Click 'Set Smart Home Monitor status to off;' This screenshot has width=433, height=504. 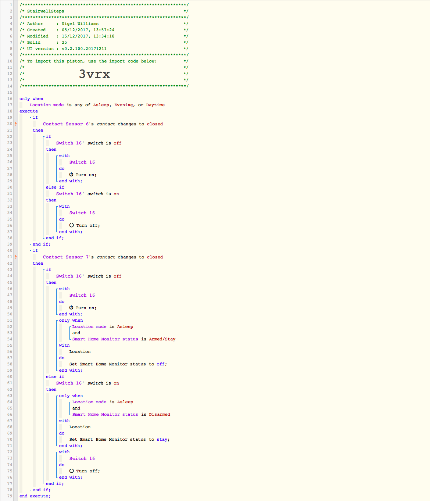click(x=118, y=364)
